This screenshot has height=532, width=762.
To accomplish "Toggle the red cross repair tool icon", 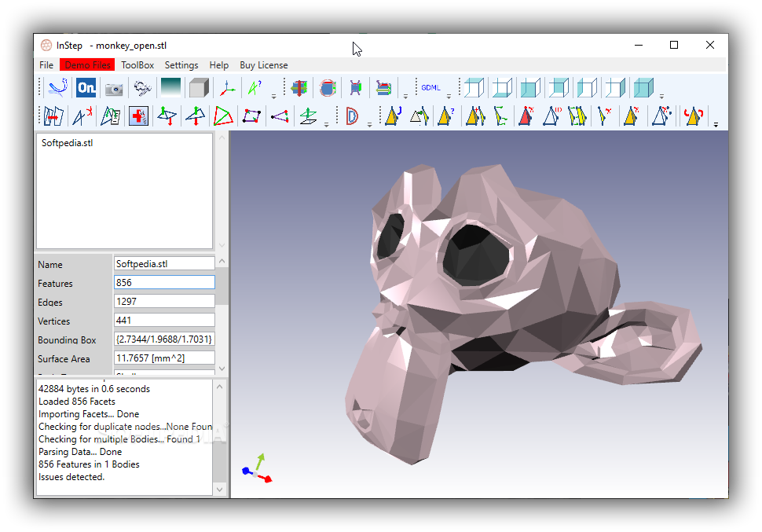I will click(138, 116).
